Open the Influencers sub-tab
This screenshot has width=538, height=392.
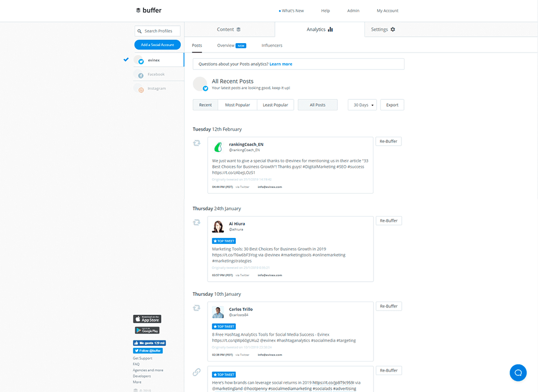coord(272,45)
